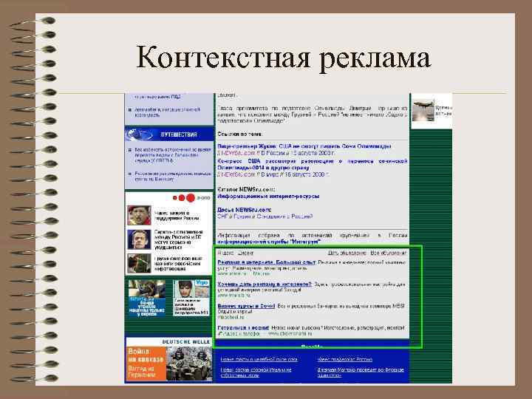Screen dimensions: 532x399
Task: Open headline starting 'Саркози: отношения между Россией и ЕС'
Action: (178, 239)
